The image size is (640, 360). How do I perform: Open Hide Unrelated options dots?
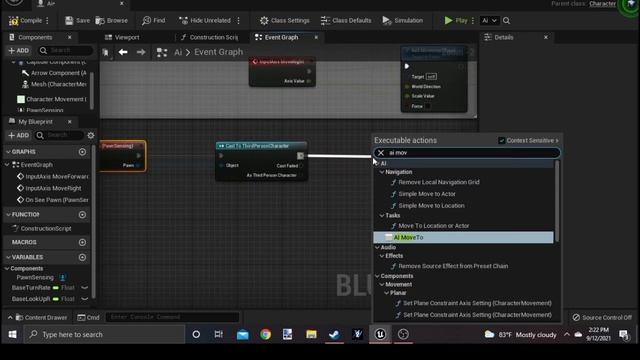238,20
